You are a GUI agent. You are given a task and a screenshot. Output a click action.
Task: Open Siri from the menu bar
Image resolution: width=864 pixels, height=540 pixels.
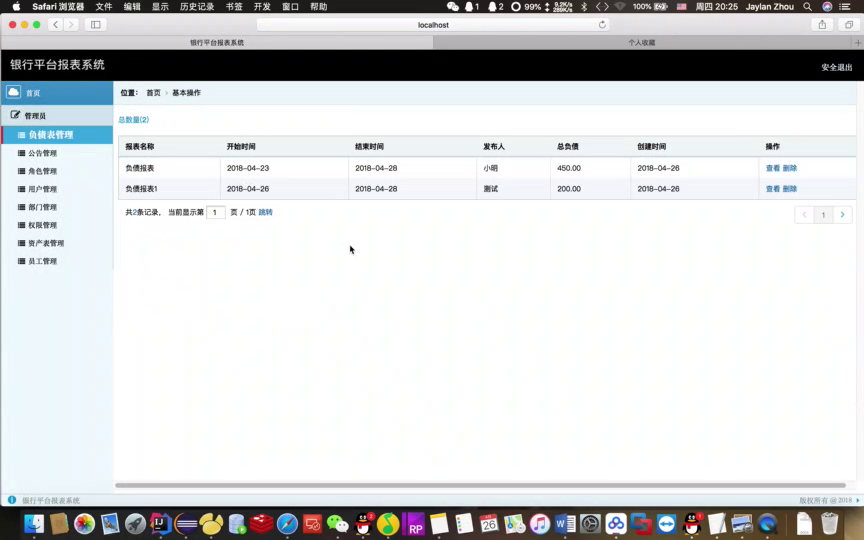coord(827,7)
